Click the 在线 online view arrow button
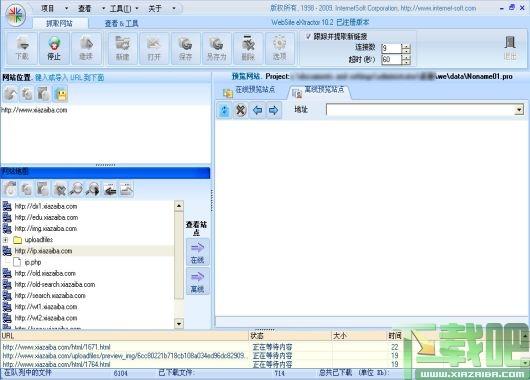This screenshot has width=530, height=380. tap(197, 253)
